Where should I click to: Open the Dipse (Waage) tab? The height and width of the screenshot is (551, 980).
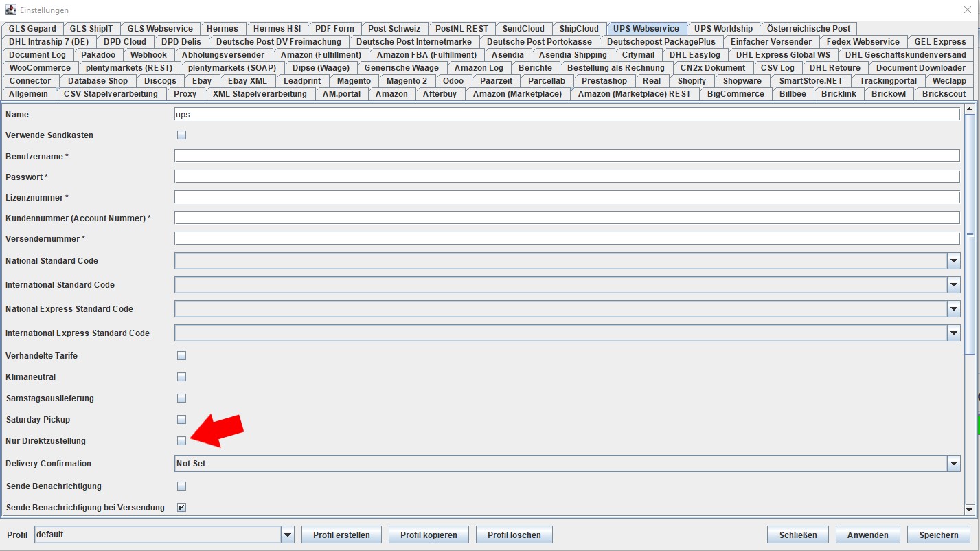coord(321,68)
